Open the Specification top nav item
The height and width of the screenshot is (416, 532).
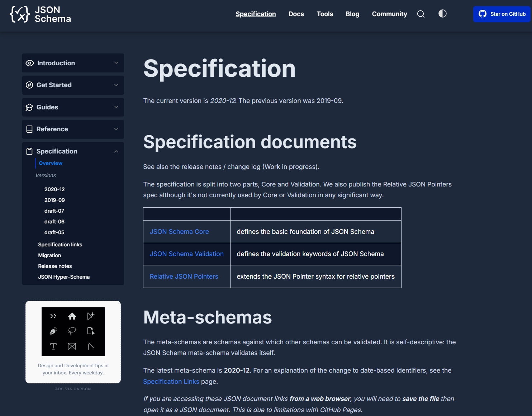[256, 14]
